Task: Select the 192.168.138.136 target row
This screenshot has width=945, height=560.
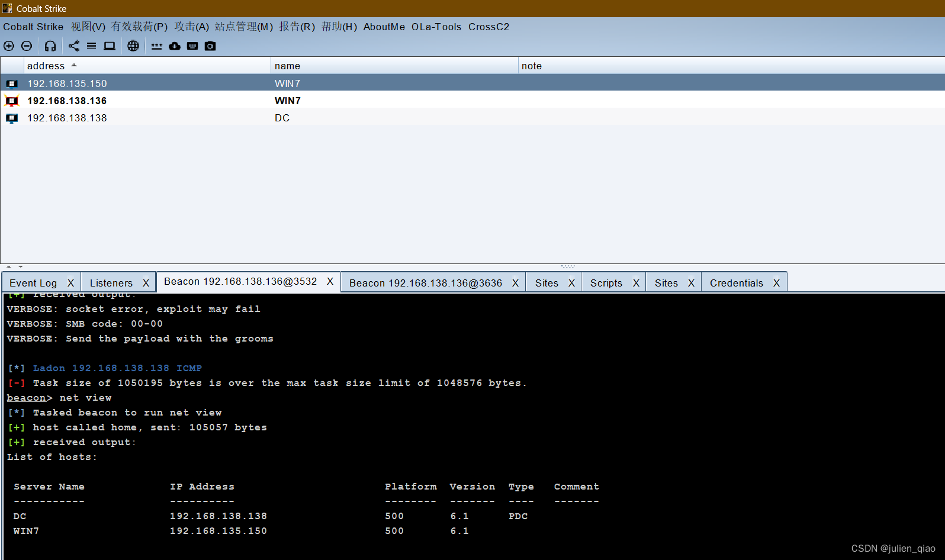Action: click(x=472, y=101)
